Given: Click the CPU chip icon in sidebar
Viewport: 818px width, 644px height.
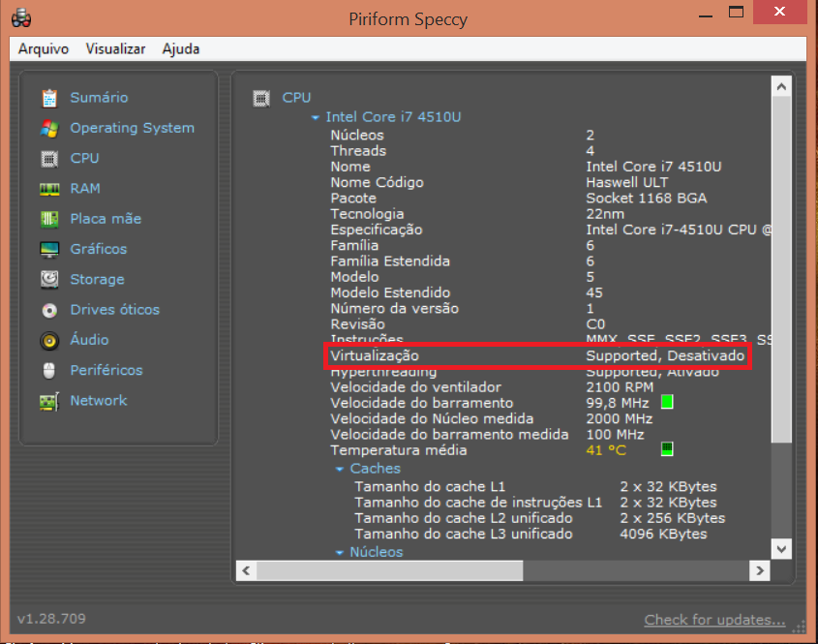Looking at the screenshot, I should click(49, 158).
